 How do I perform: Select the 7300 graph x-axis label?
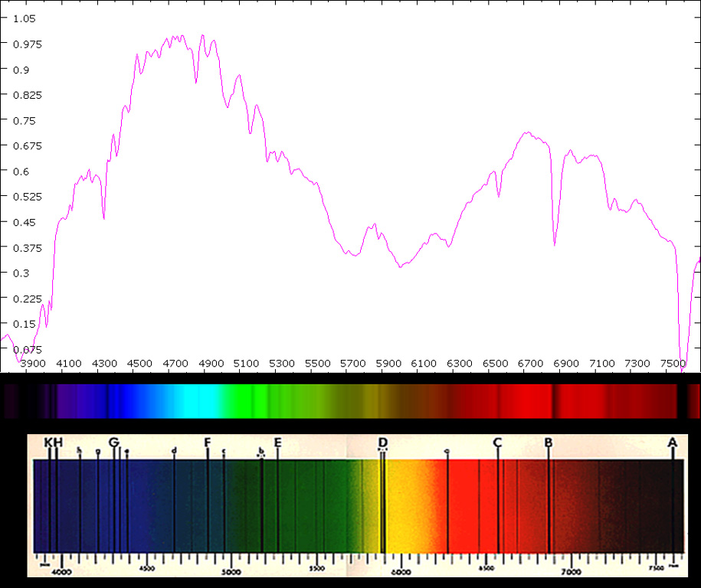point(637,364)
